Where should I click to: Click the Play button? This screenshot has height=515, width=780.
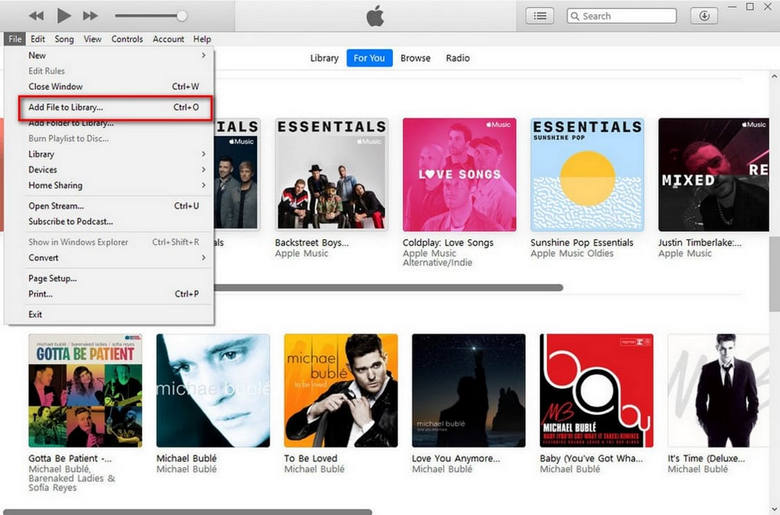(64, 15)
